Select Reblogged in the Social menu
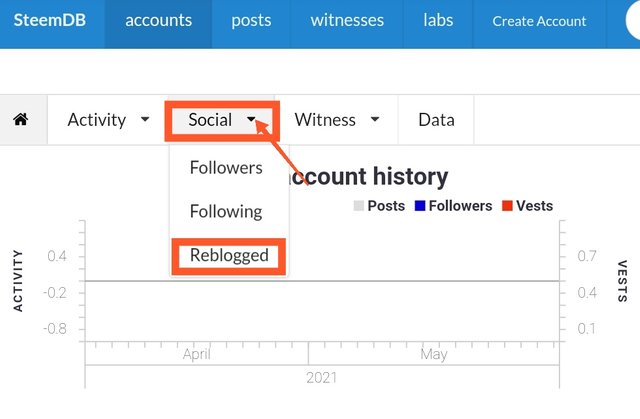 coord(229,255)
